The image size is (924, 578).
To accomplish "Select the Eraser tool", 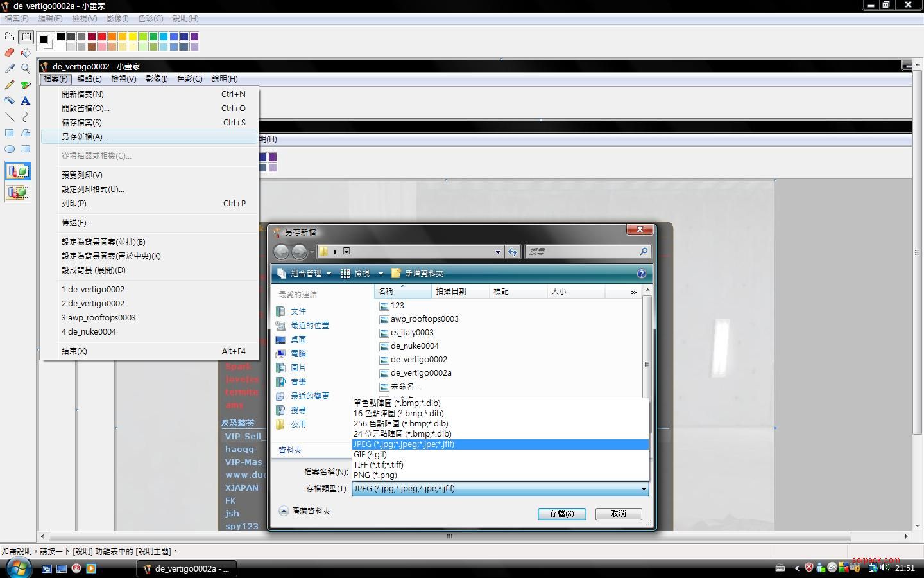I will point(10,53).
